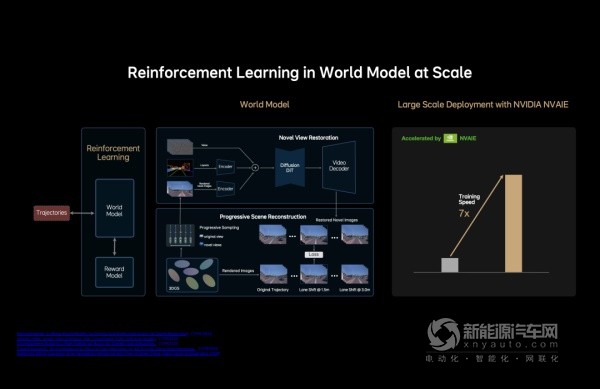The width and height of the screenshot is (600, 389).
Task: Click the colorful layout map input thumbnail
Action: (180, 168)
